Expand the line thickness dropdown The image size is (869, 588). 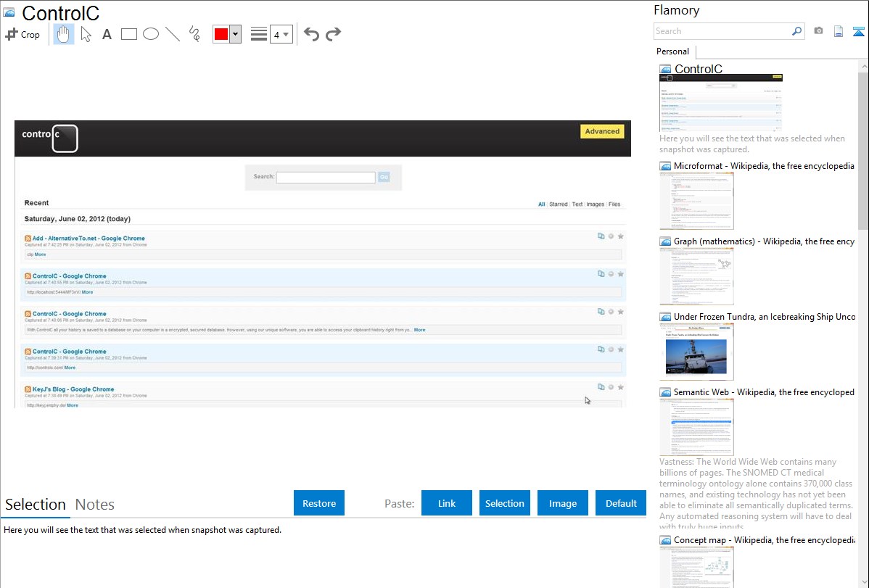281,34
